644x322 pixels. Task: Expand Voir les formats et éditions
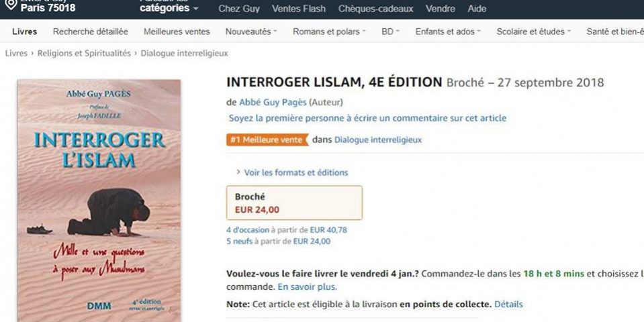[295, 172]
